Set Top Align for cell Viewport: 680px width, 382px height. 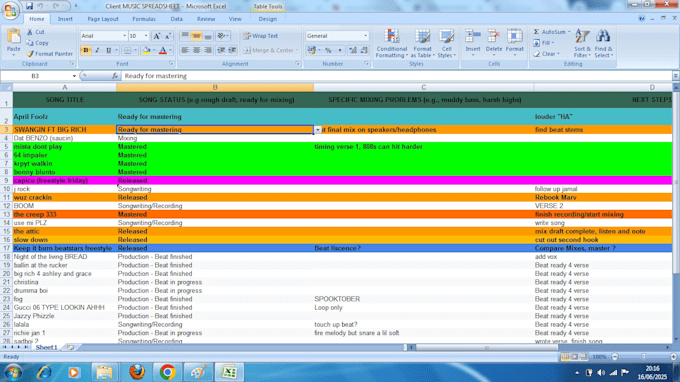[x=185, y=36]
